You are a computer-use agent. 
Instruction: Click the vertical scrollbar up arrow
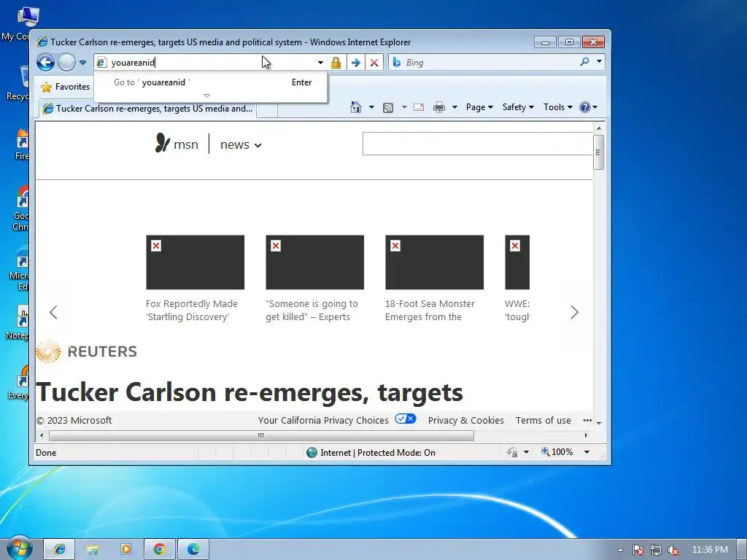click(x=599, y=128)
